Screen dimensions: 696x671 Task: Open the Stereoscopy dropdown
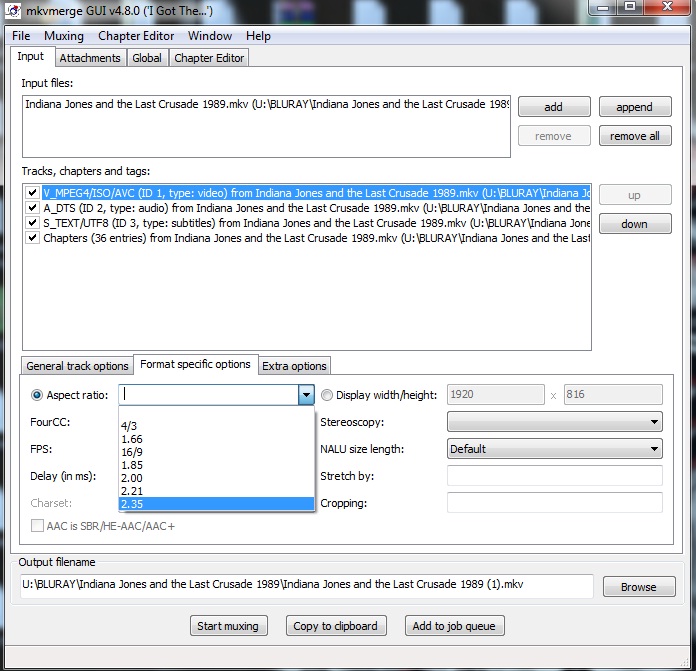tap(555, 422)
